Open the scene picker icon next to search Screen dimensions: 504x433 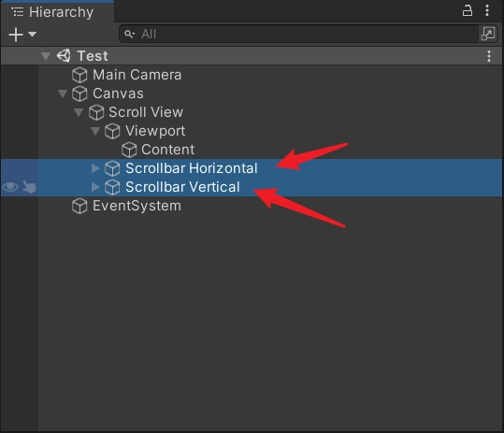coord(487,34)
